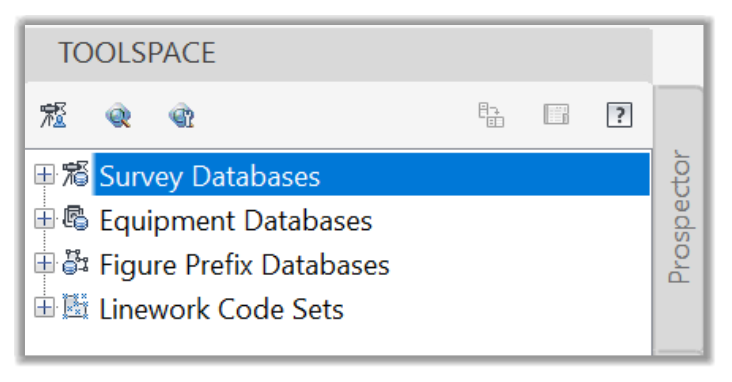Click the Linework Code Sets node icon
Image resolution: width=732 pixels, height=382 pixels.
click(75, 307)
